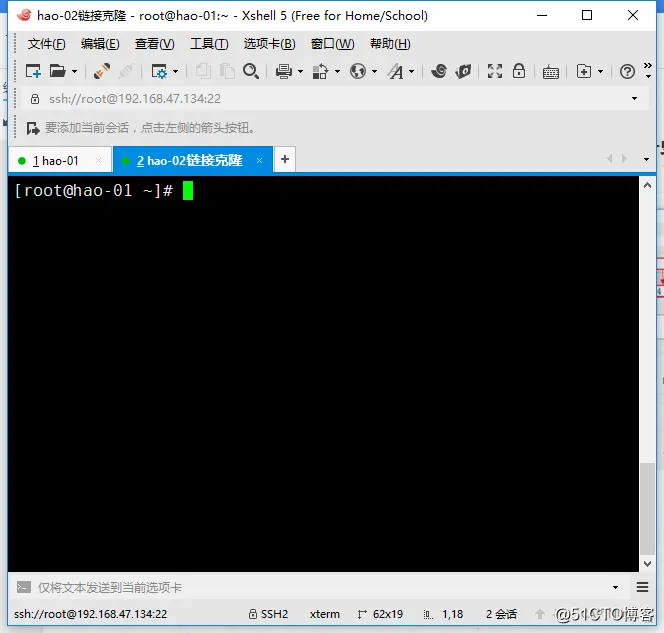Click the Paste toolbar icon
Screen dimensions: 664x633
[x=227, y=71]
